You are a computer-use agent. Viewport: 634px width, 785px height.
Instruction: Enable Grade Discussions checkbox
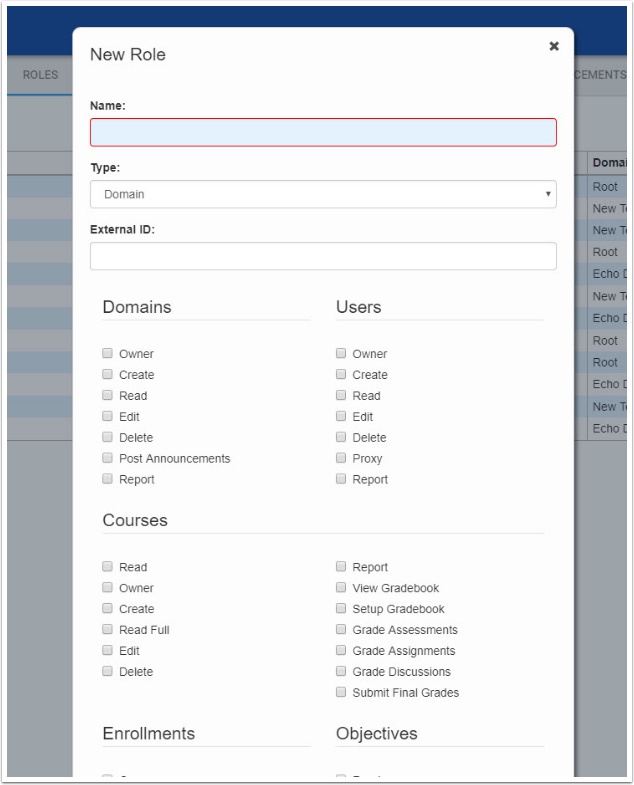pos(341,671)
